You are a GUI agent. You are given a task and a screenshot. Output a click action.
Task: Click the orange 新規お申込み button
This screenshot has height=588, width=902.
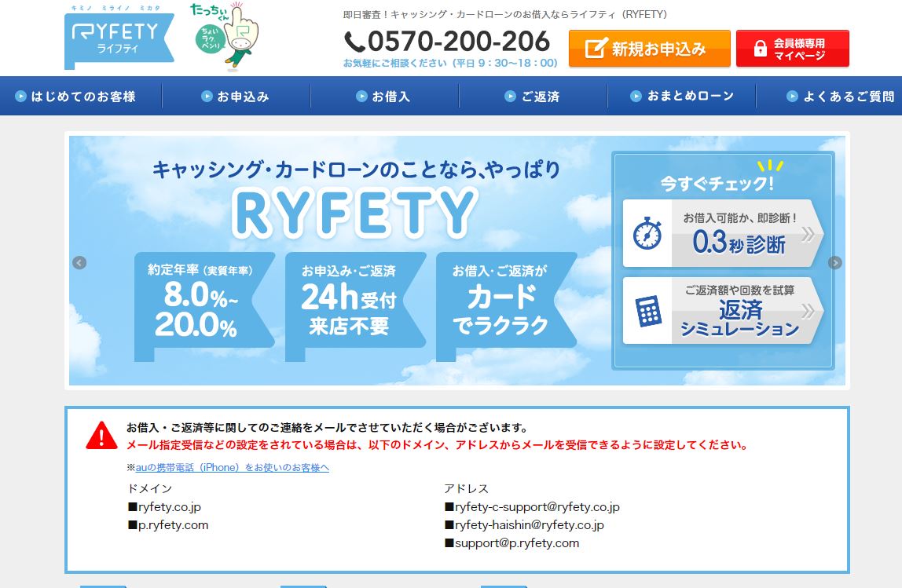tap(650, 49)
